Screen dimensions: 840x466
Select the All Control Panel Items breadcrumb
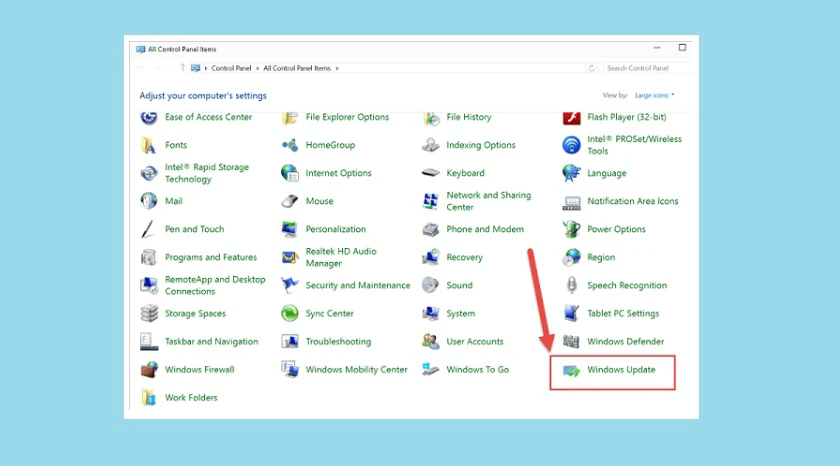[x=297, y=68]
